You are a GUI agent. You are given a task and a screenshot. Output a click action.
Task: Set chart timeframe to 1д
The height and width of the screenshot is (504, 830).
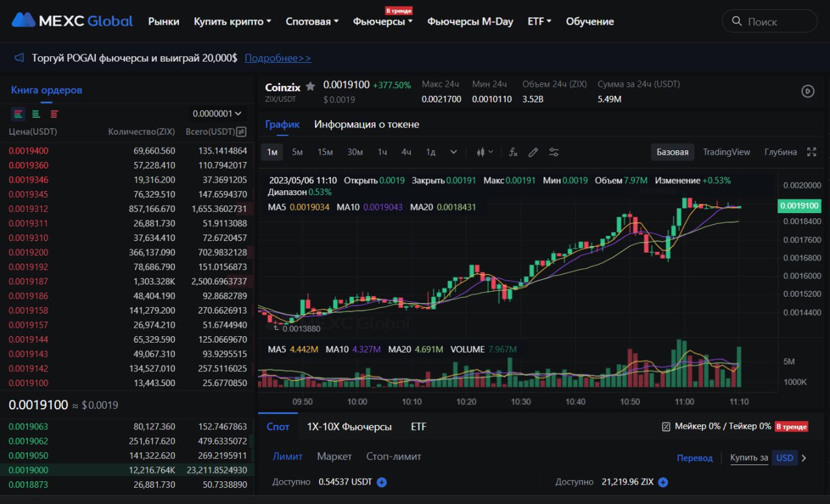click(x=431, y=152)
